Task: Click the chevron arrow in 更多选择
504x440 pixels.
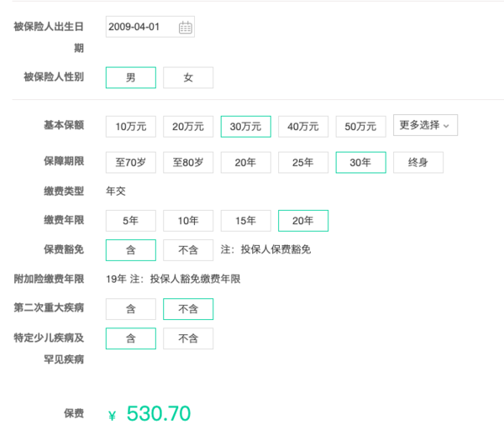Action: 446,126
